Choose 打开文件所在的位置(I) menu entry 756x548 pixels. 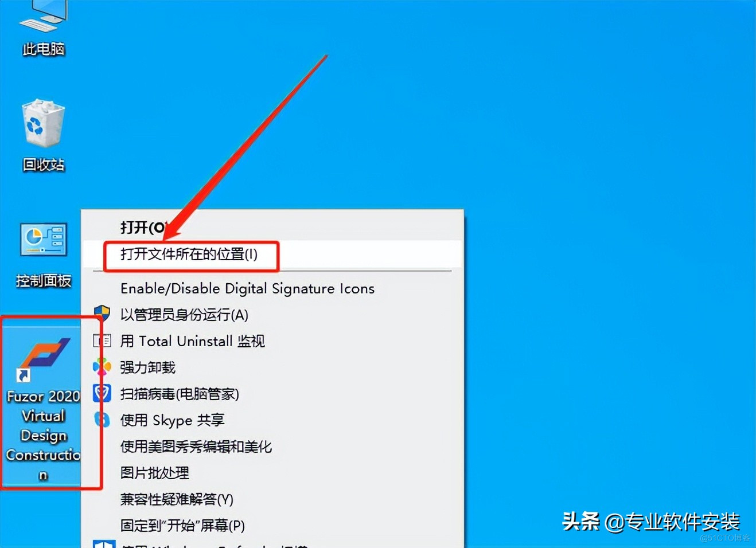coord(272,254)
